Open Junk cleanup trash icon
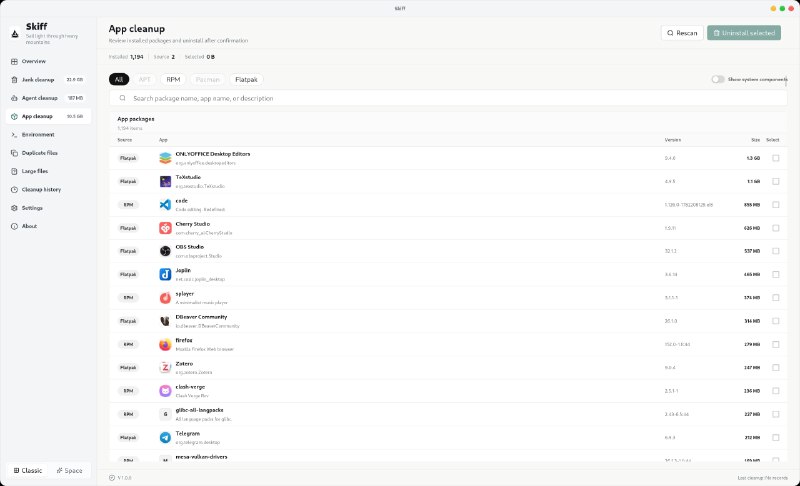Image resolution: width=800 pixels, height=486 pixels. [14, 80]
